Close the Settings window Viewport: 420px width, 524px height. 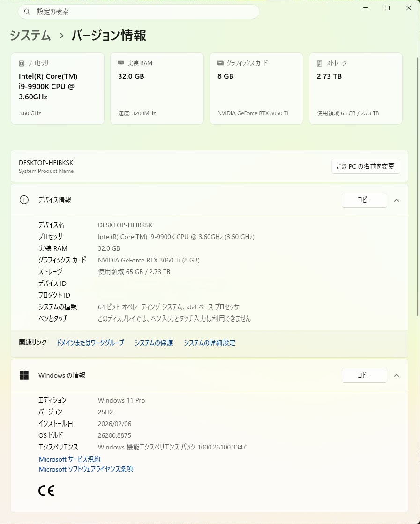tap(409, 8)
